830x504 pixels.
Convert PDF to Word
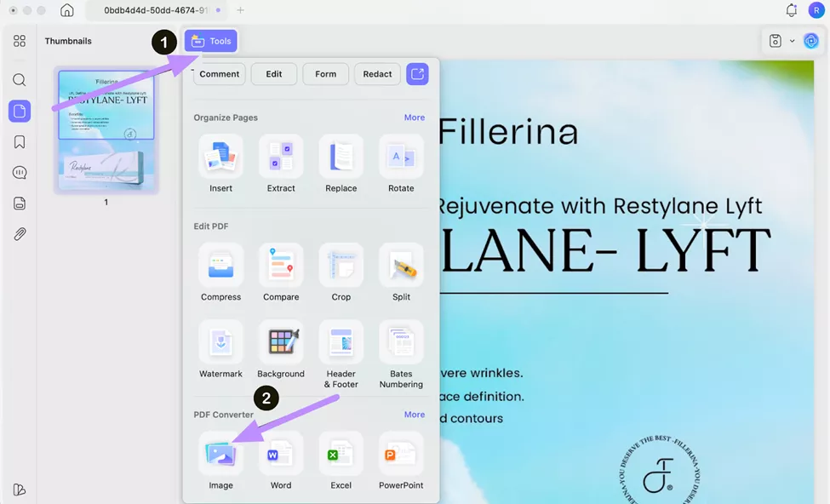point(281,455)
